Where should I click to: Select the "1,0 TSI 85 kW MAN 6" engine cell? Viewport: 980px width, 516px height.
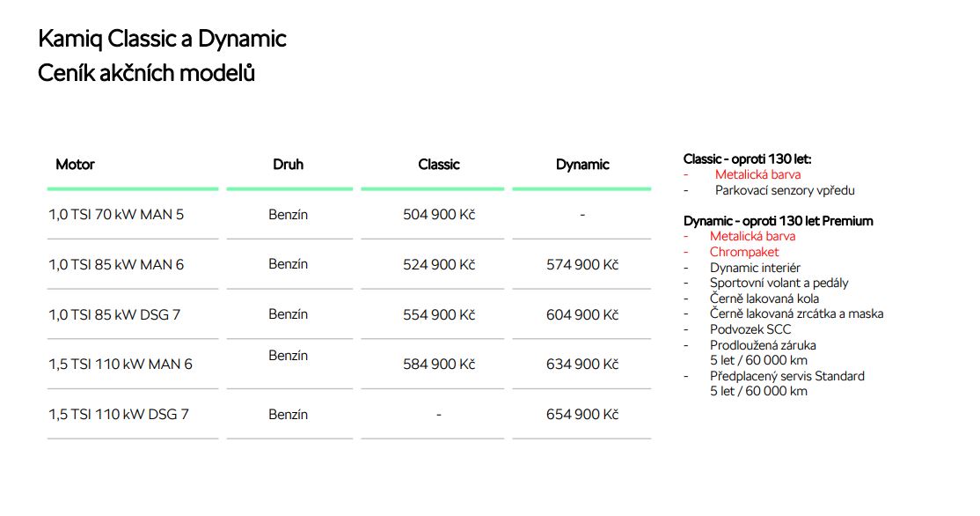click(x=116, y=264)
